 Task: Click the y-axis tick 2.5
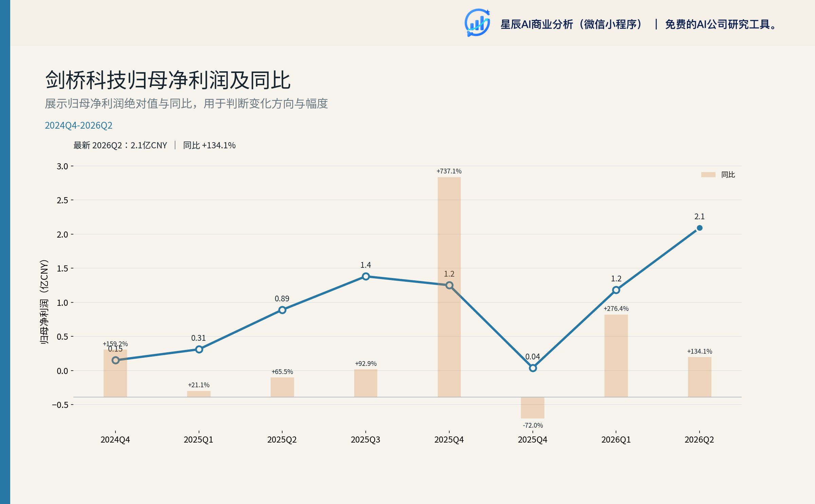click(x=62, y=200)
